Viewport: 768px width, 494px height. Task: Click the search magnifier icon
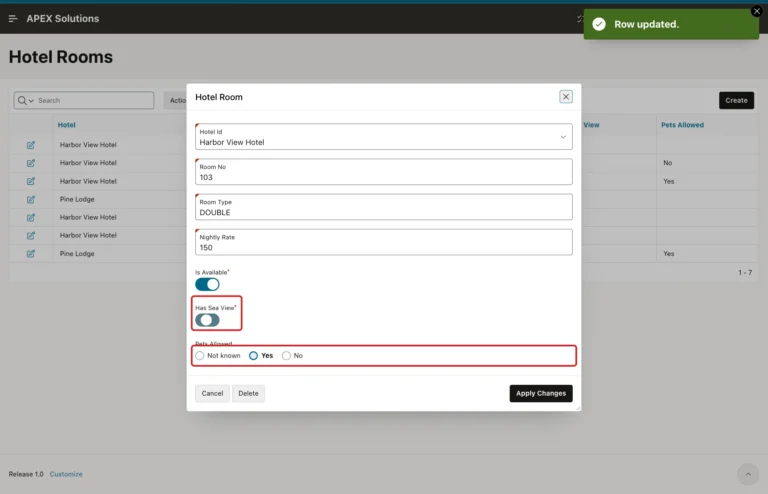click(22, 100)
